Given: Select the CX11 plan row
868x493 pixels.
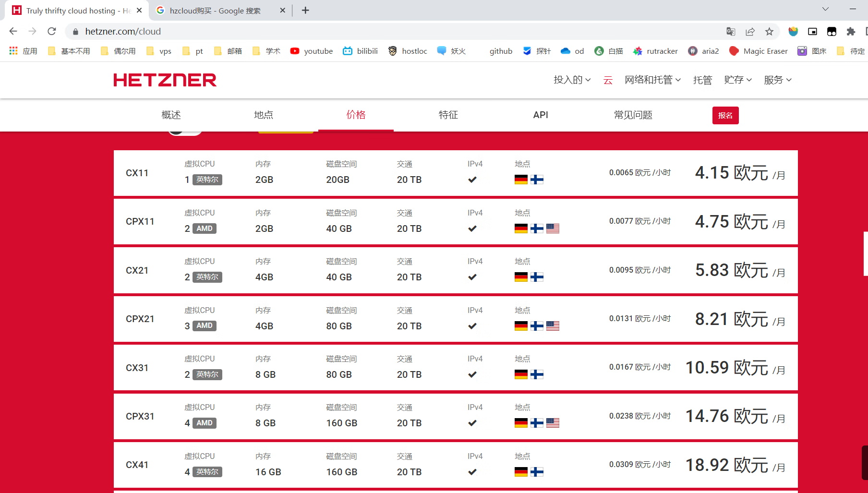Looking at the screenshot, I should (456, 173).
